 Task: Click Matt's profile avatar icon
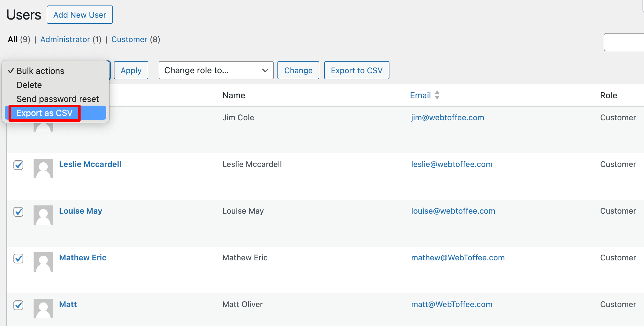[43, 308]
